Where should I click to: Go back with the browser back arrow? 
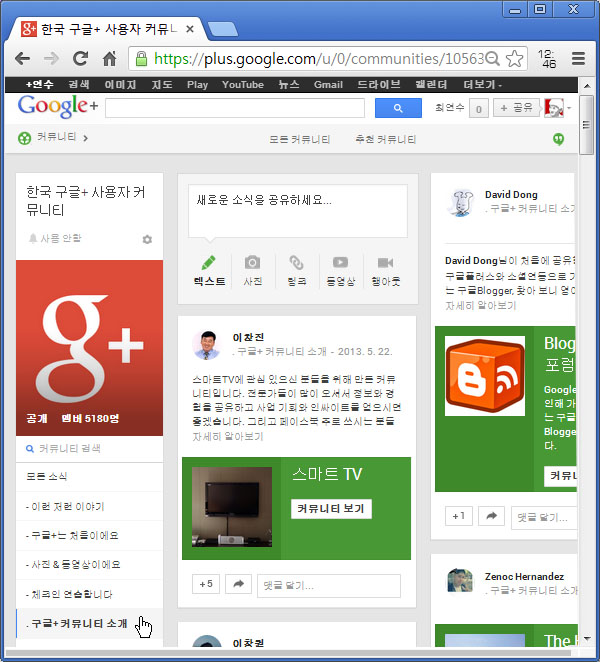(x=22, y=59)
